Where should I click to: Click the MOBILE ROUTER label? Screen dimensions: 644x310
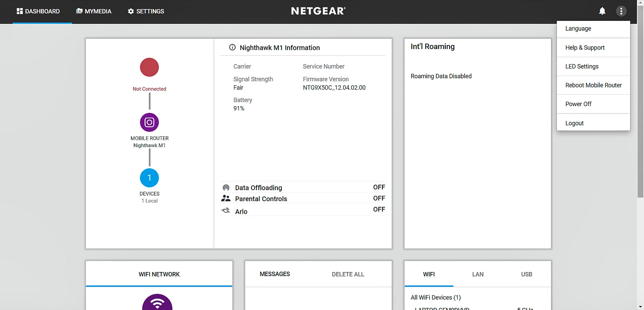point(149,138)
